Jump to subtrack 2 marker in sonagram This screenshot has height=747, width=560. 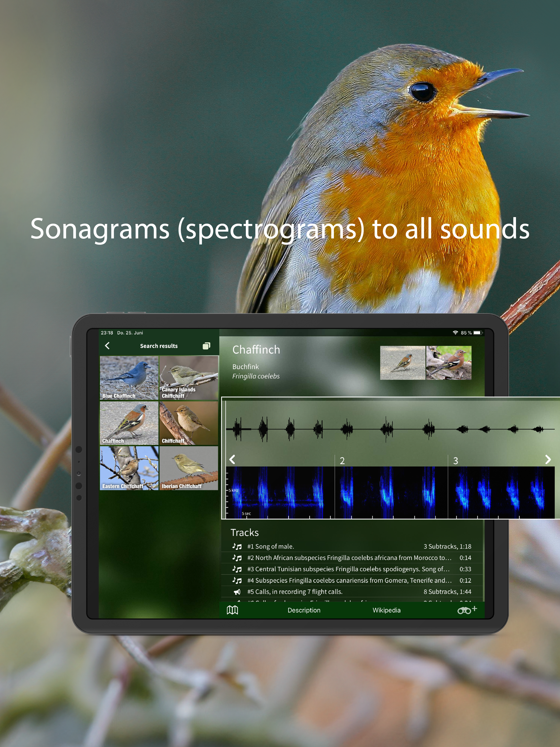coord(342,461)
